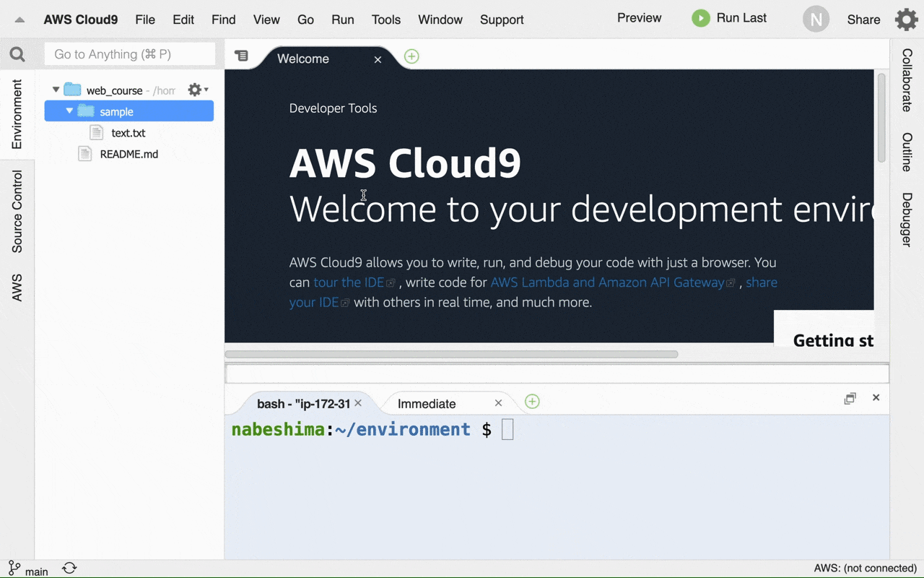Select the sample folder row
This screenshot has width=924, height=578.
[129, 111]
